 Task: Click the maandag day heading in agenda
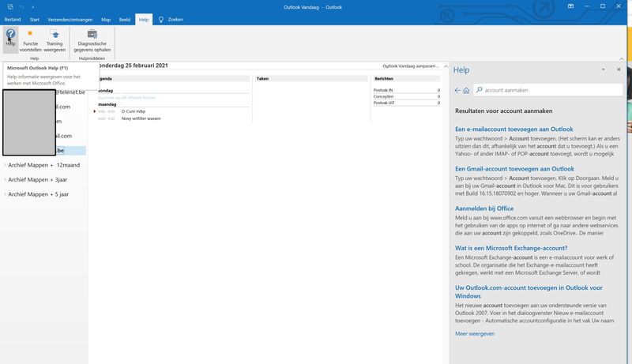(107, 104)
